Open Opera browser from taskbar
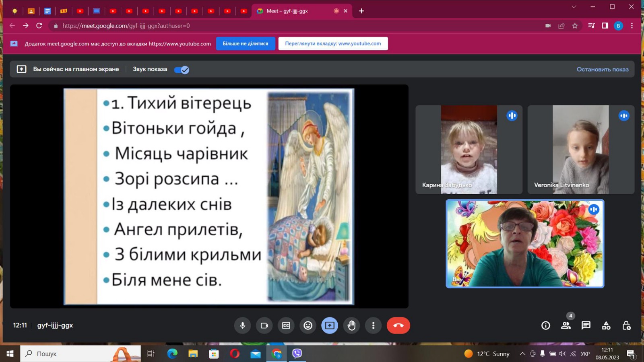This screenshot has width=644, height=362. click(235, 354)
